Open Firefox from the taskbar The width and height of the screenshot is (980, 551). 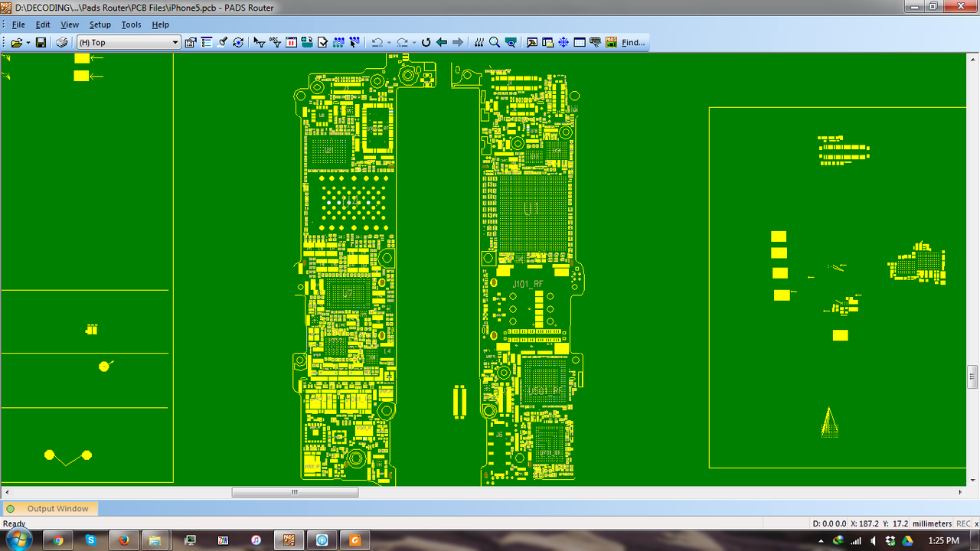pyautogui.click(x=124, y=540)
